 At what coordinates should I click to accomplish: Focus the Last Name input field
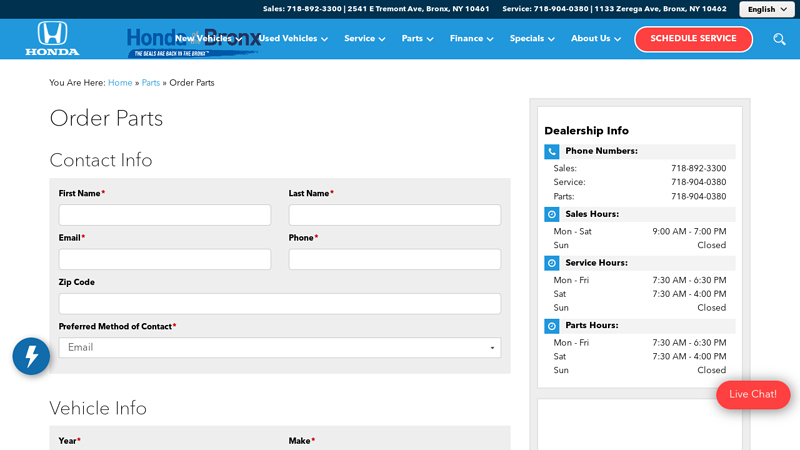(x=395, y=215)
